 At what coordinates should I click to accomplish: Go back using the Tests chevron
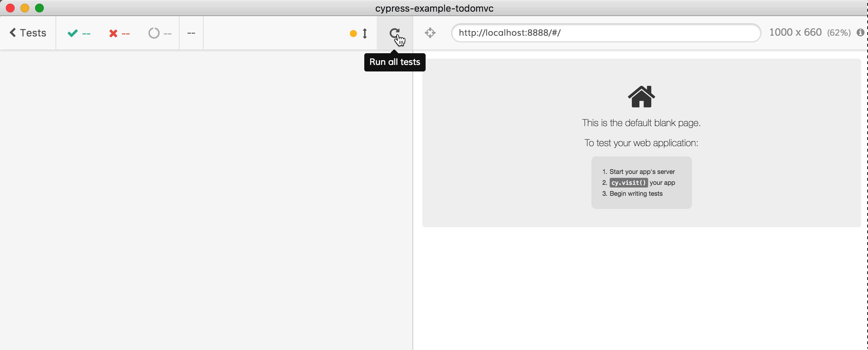click(x=28, y=33)
